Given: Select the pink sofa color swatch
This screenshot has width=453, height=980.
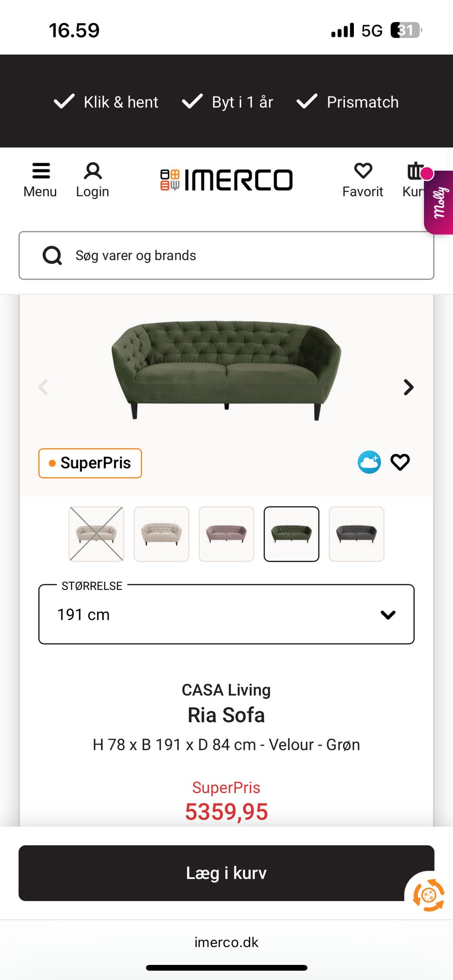Looking at the screenshot, I should point(226,534).
